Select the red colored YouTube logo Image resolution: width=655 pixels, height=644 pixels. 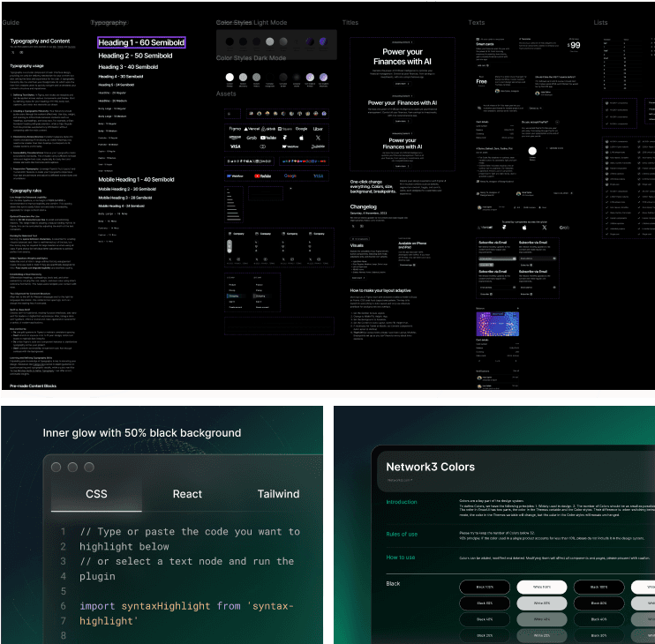pos(263,176)
